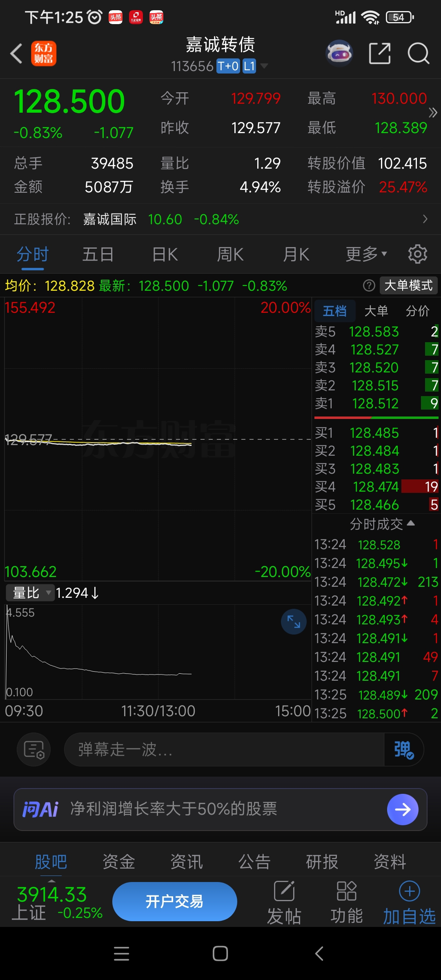Open the 东方财富 app logo
Viewport: 441px width, 980px height.
tap(44, 53)
